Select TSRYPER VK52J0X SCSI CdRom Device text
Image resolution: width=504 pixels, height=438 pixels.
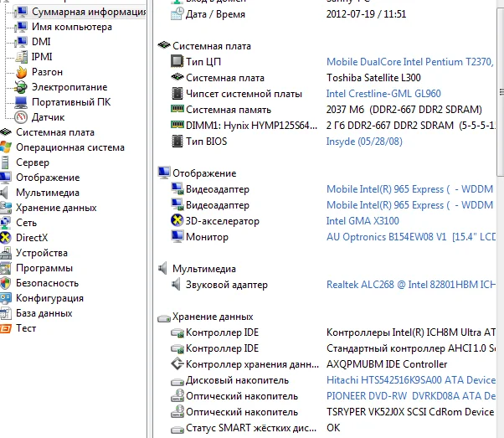[410, 412]
